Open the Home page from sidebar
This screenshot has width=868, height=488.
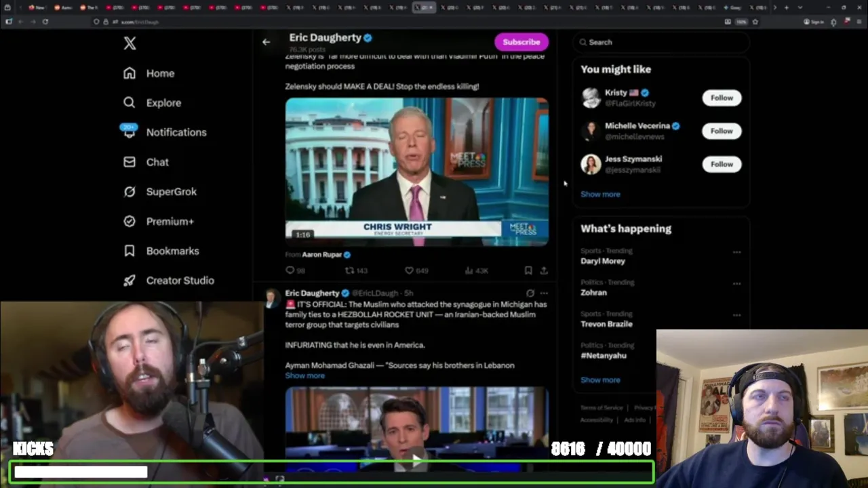149,73
